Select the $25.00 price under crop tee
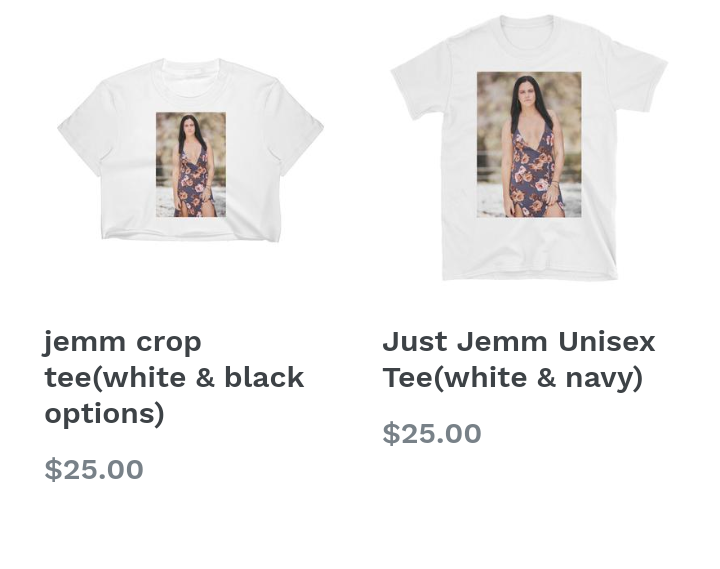The image size is (720, 569). (94, 469)
